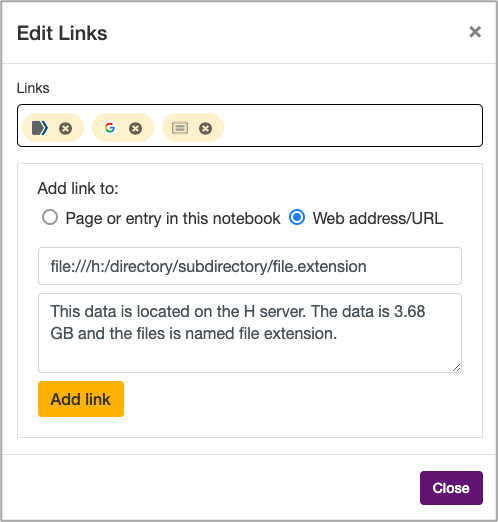Select 'Page or entry in this notebook' radio
The width and height of the screenshot is (498, 522).
[50, 218]
